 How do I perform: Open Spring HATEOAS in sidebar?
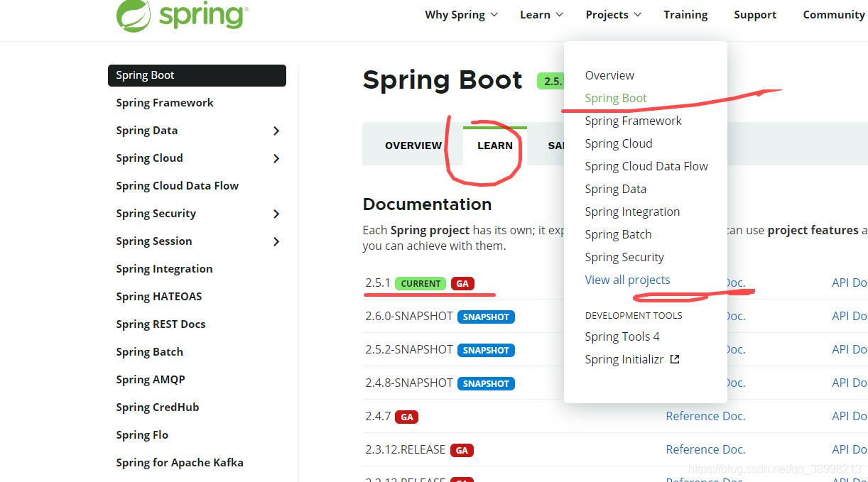click(x=159, y=296)
